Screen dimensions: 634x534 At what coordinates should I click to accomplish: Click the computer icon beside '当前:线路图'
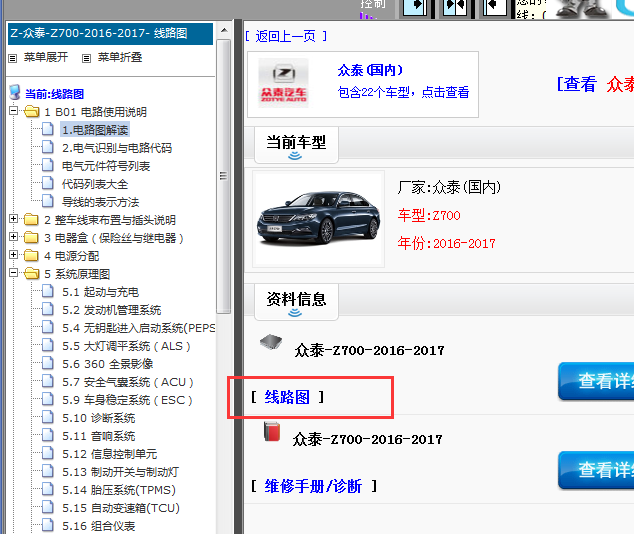click(x=15, y=93)
